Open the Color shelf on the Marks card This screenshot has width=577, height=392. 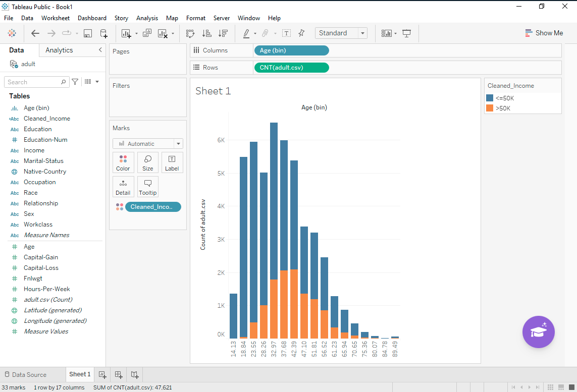[123, 162]
